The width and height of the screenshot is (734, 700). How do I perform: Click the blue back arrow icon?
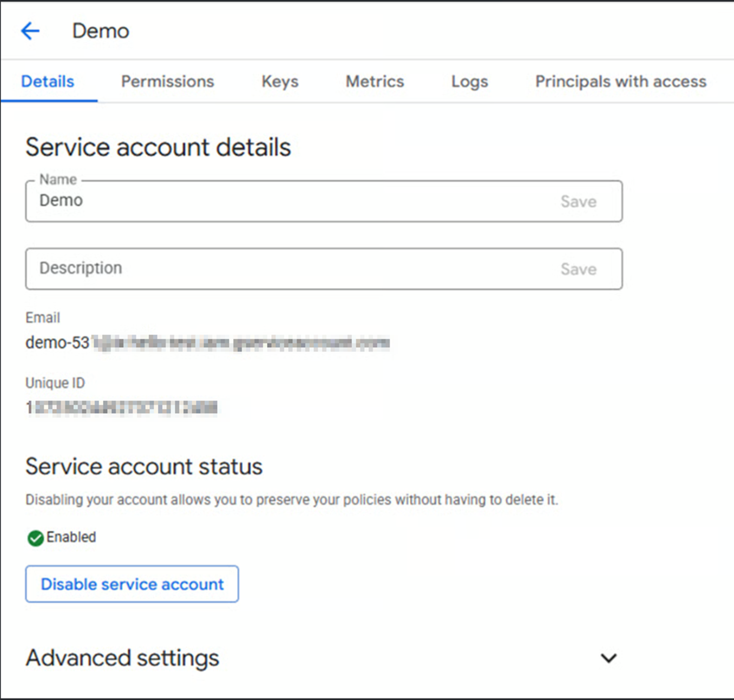pyautogui.click(x=30, y=31)
